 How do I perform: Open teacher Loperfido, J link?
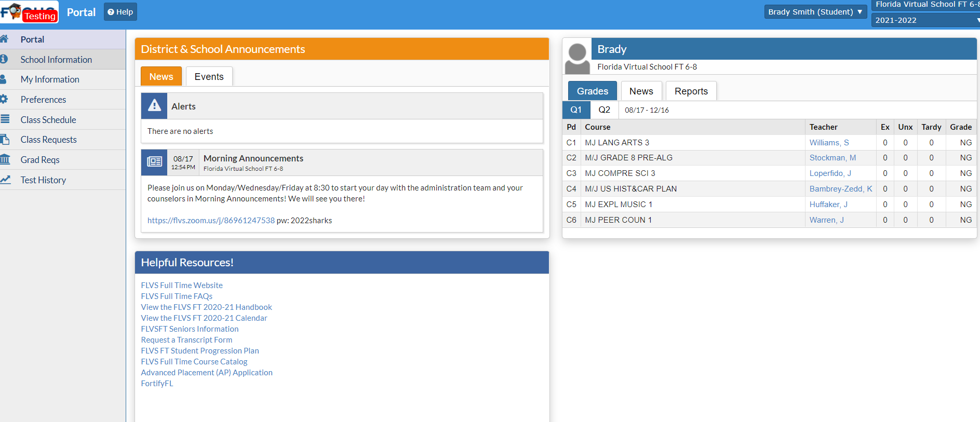830,173
